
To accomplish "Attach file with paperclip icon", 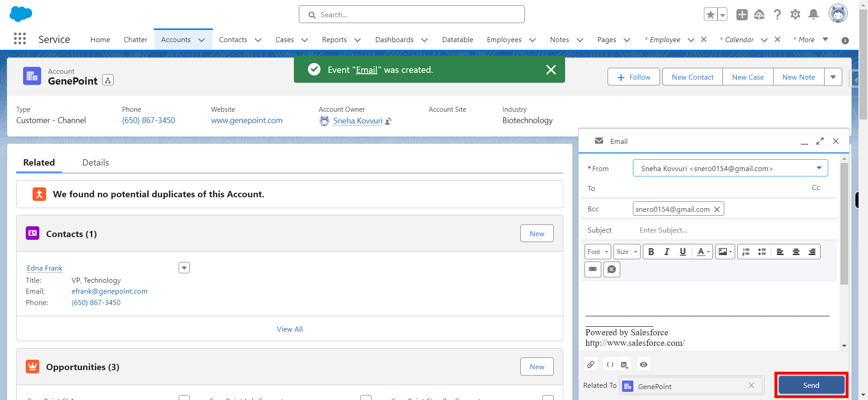I will pyautogui.click(x=591, y=364).
